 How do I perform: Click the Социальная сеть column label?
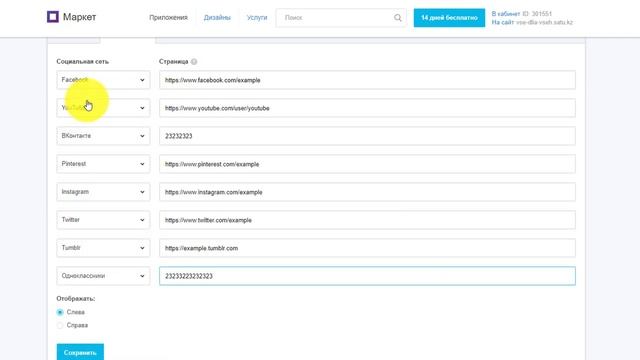[82, 62]
